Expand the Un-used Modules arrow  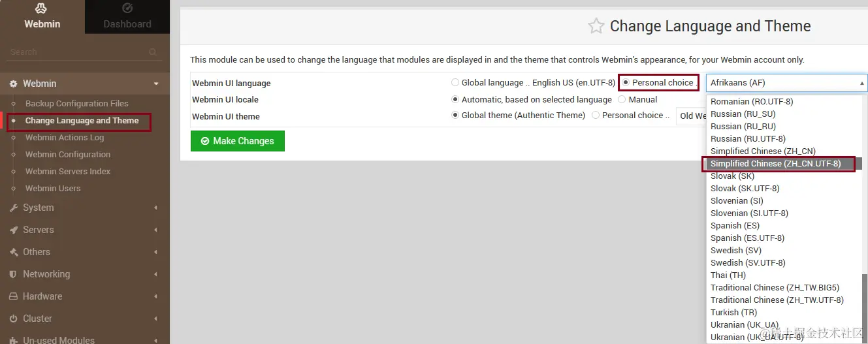[156, 340]
